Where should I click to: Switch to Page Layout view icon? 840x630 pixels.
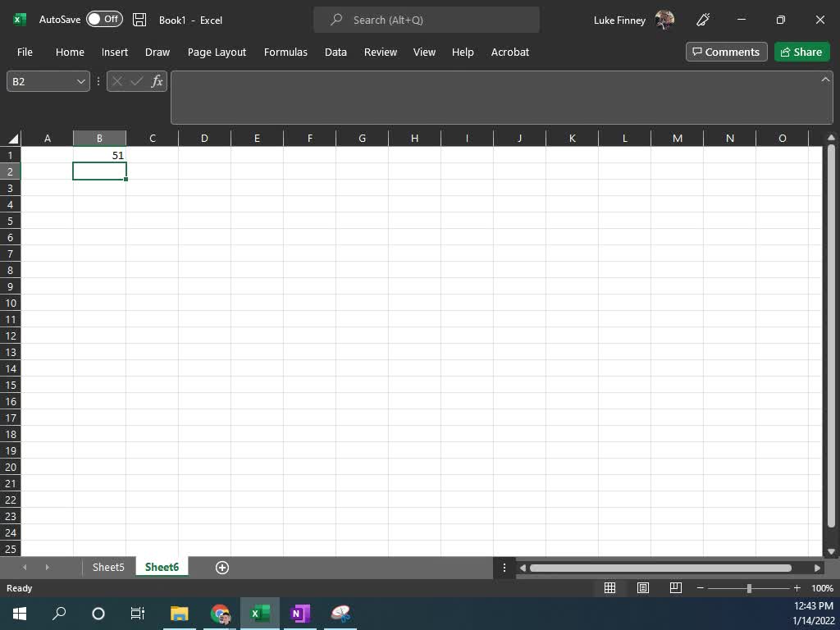tap(643, 588)
